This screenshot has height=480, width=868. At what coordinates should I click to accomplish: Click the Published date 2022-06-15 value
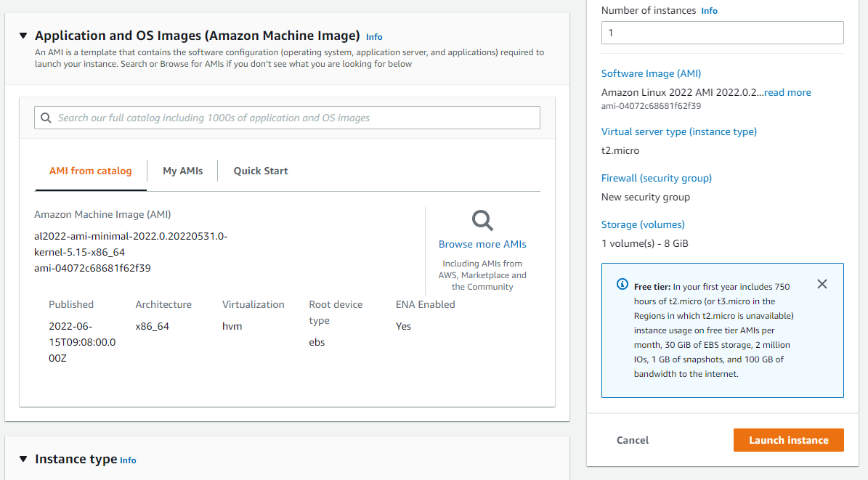click(x=82, y=342)
